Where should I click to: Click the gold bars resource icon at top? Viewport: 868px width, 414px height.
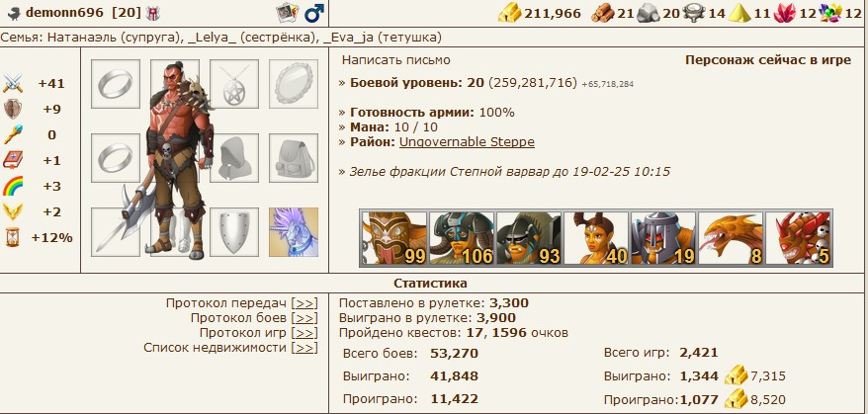(509, 13)
